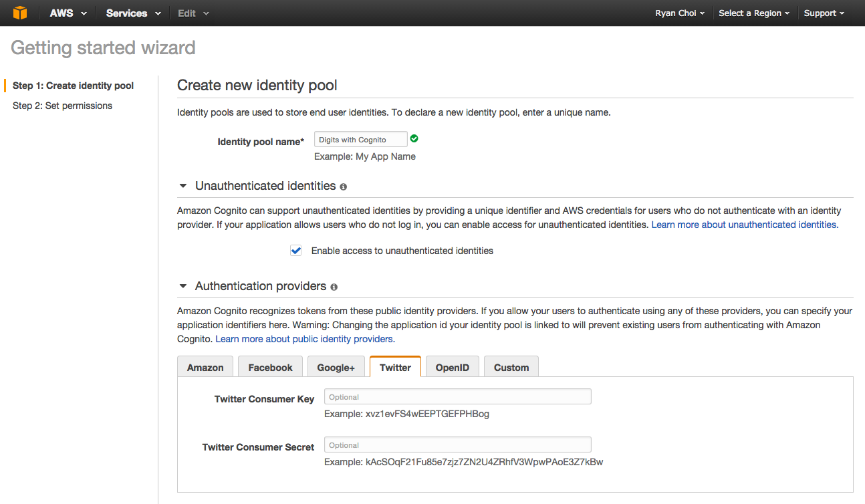The image size is (865, 504).
Task: Collapse the Unauthenticated identities section
Action: (x=183, y=186)
